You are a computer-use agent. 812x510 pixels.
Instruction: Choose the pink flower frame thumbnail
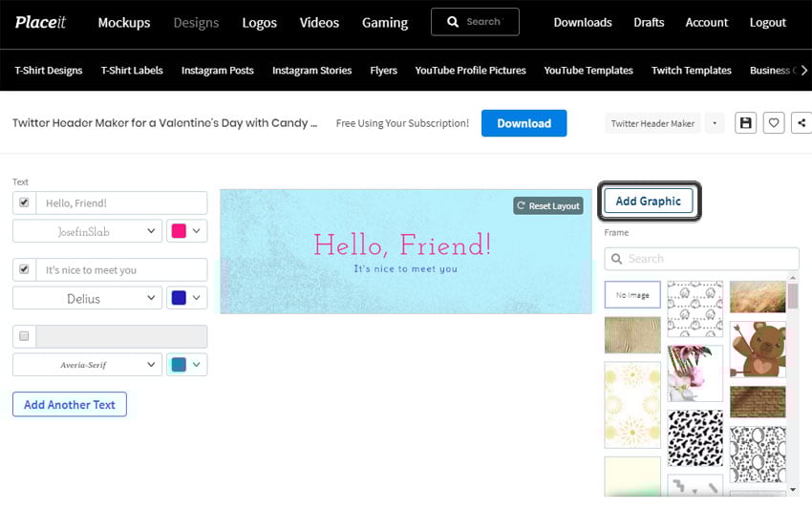tap(694, 373)
